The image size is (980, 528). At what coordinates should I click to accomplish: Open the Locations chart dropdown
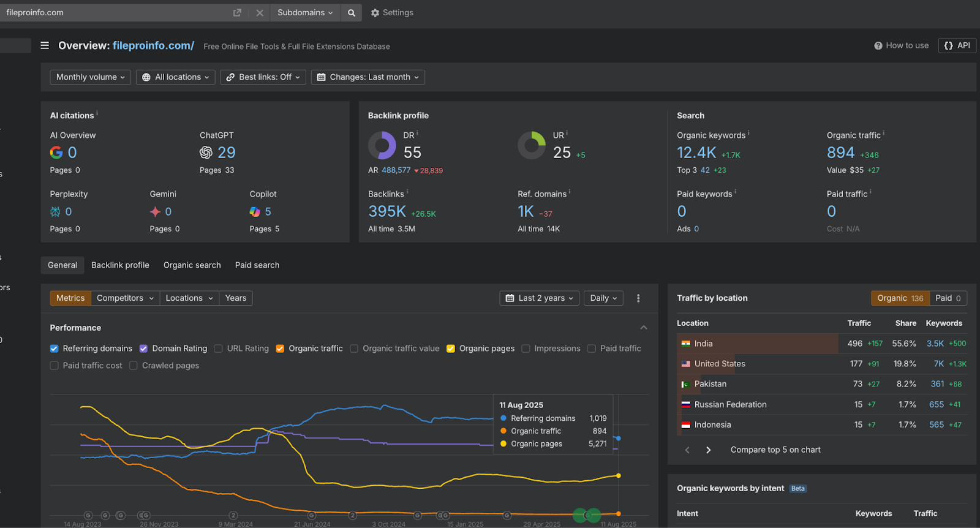(189, 298)
